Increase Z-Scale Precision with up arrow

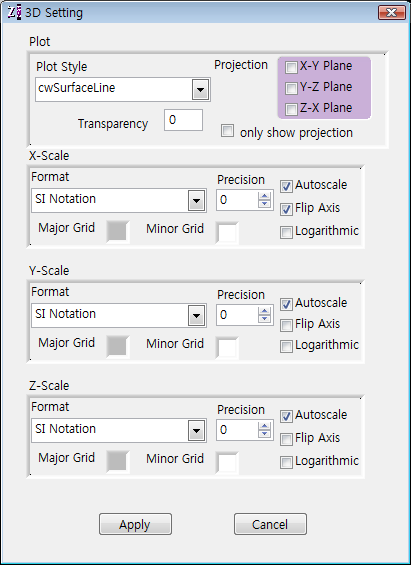[264, 426]
